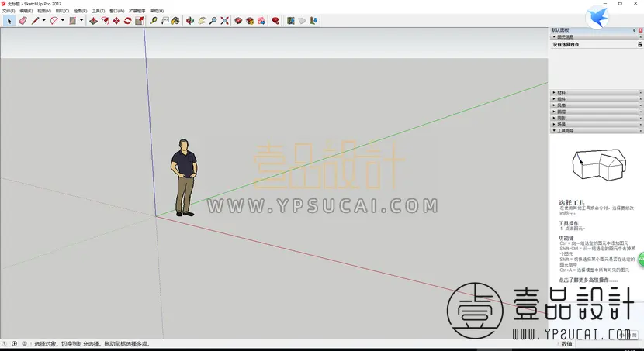The width and height of the screenshot is (644, 351).
Task: Select the Move tool
Action: [116, 20]
